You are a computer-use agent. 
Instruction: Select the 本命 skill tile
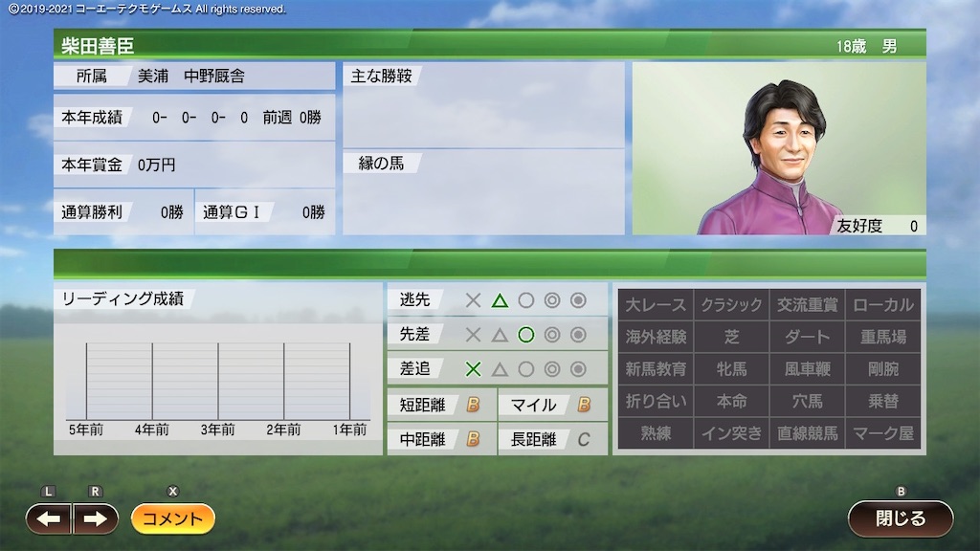point(731,401)
